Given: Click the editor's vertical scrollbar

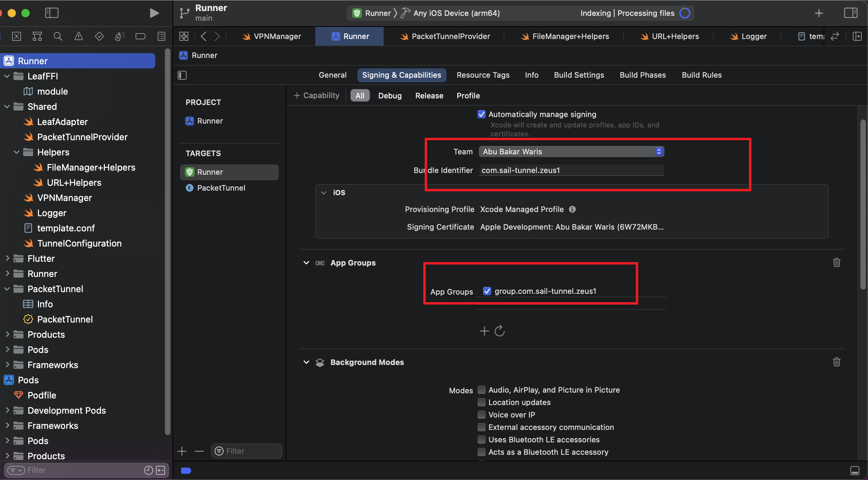Looking at the screenshot, I should pyautogui.click(x=862, y=204).
